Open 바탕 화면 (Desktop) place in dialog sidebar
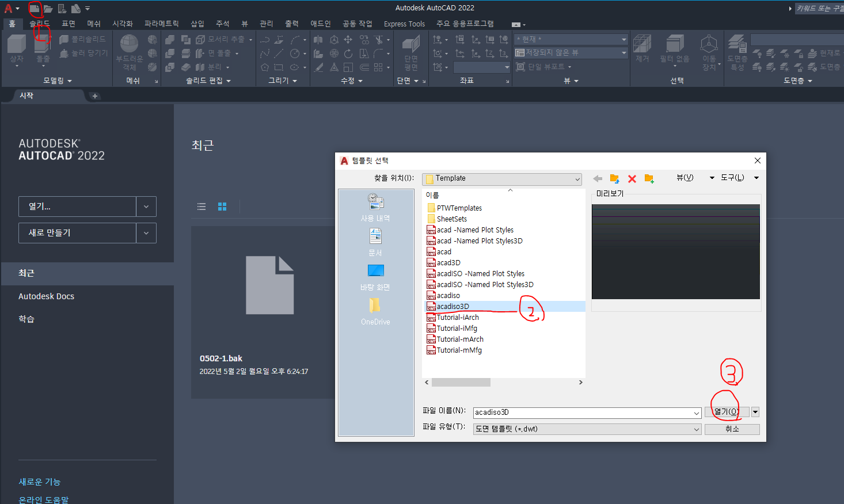This screenshot has height=504, width=844. click(x=375, y=277)
